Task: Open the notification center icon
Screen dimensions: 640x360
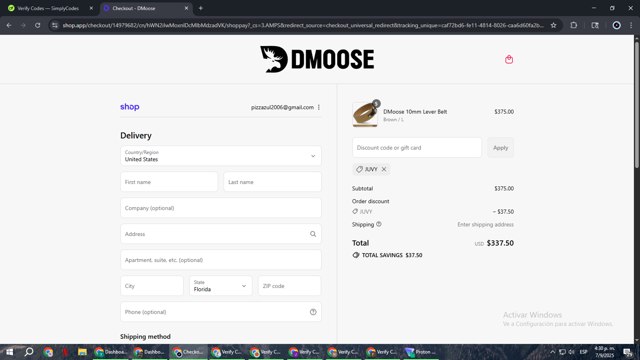Action: tap(628, 352)
